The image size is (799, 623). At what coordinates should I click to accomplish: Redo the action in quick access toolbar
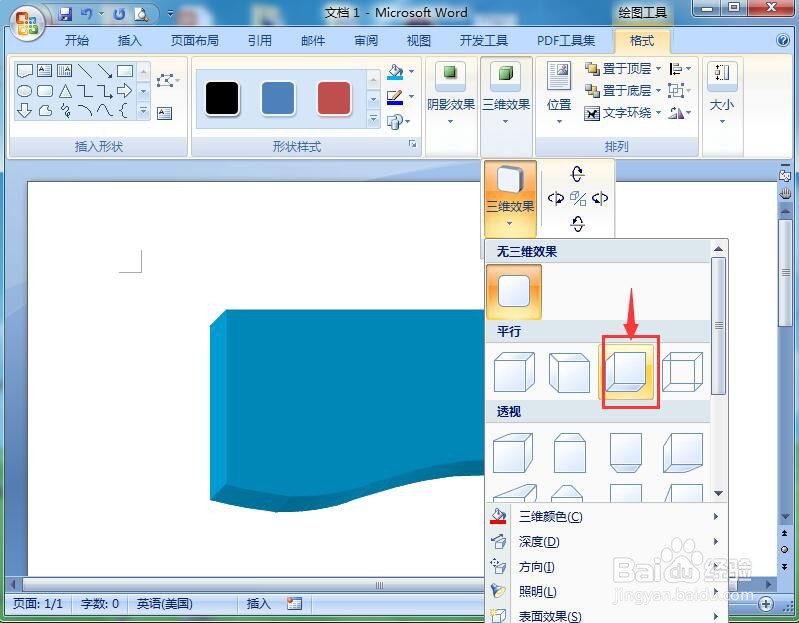[x=118, y=14]
